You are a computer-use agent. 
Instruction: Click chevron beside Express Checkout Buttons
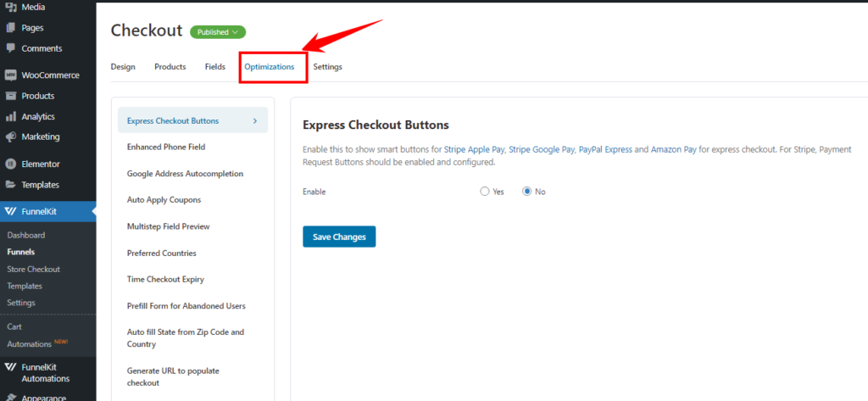255,120
